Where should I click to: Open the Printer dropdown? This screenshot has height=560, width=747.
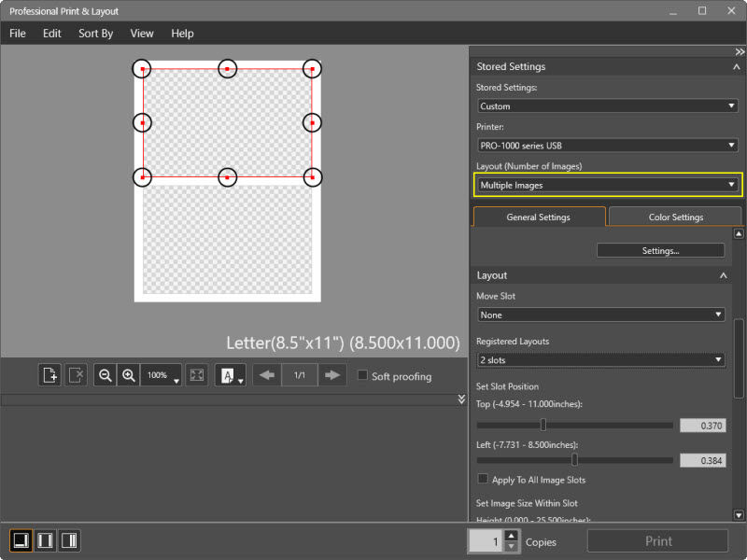[x=607, y=146]
